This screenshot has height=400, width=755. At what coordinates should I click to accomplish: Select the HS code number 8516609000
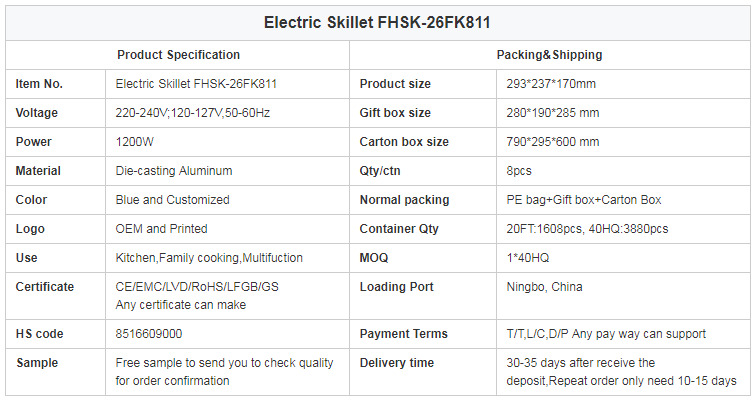[149, 334]
